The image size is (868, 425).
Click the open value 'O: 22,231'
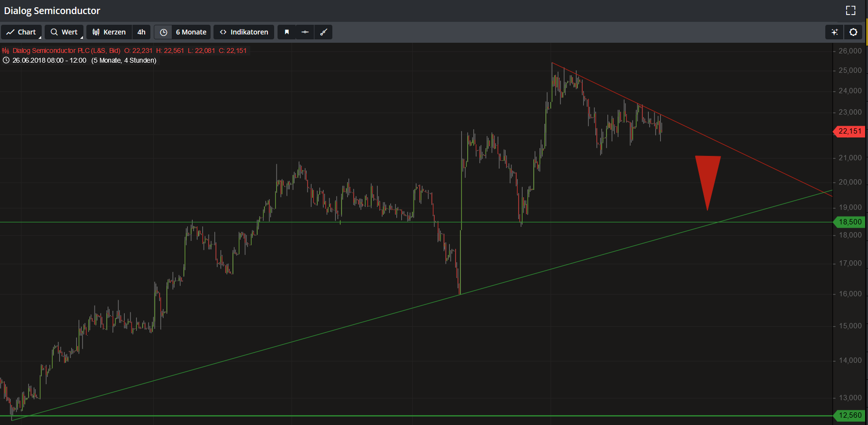click(x=138, y=51)
